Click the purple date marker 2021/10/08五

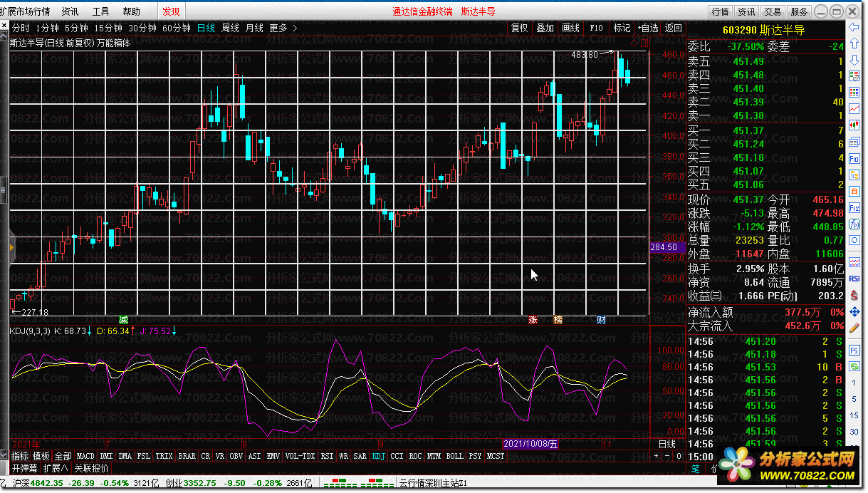pyautogui.click(x=531, y=444)
